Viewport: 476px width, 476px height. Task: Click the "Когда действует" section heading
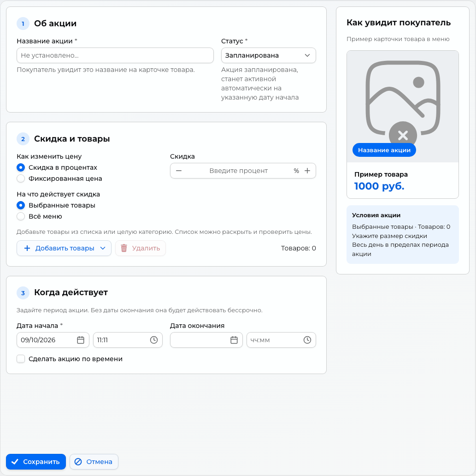click(71, 292)
